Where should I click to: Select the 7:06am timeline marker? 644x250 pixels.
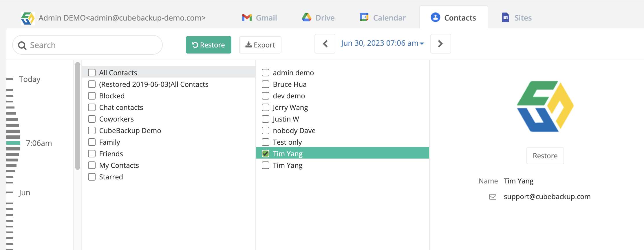click(13, 143)
